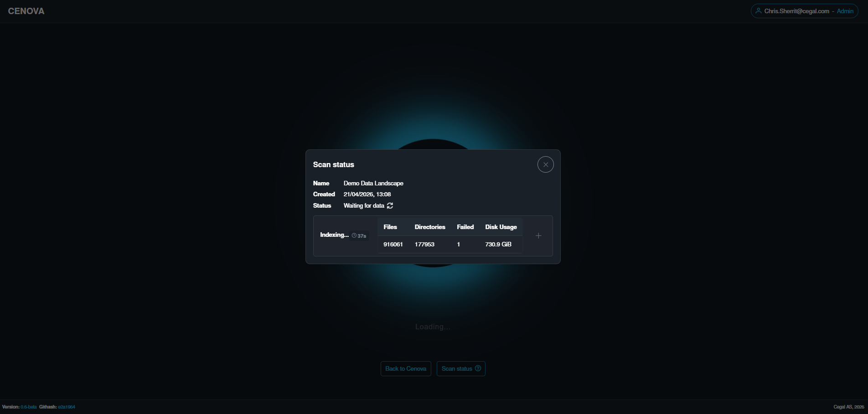This screenshot has width=868, height=414.
Task: Select the Files column header
Action: pos(390,227)
